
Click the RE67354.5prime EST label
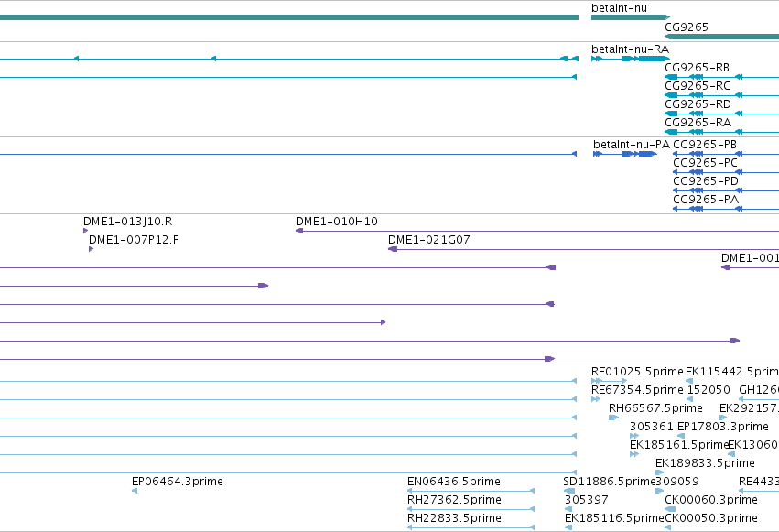637,390
